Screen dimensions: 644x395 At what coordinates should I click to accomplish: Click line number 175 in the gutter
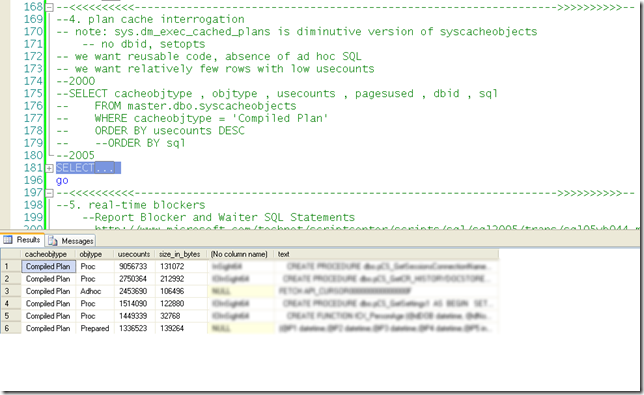tap(33, 93)
